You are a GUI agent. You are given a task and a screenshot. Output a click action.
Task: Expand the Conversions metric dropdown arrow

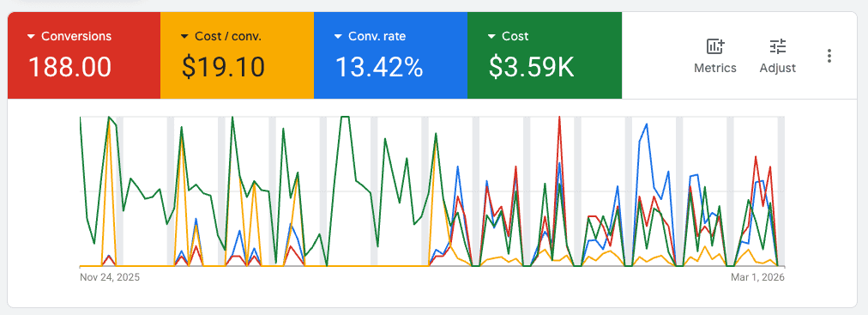click(32, 37)
